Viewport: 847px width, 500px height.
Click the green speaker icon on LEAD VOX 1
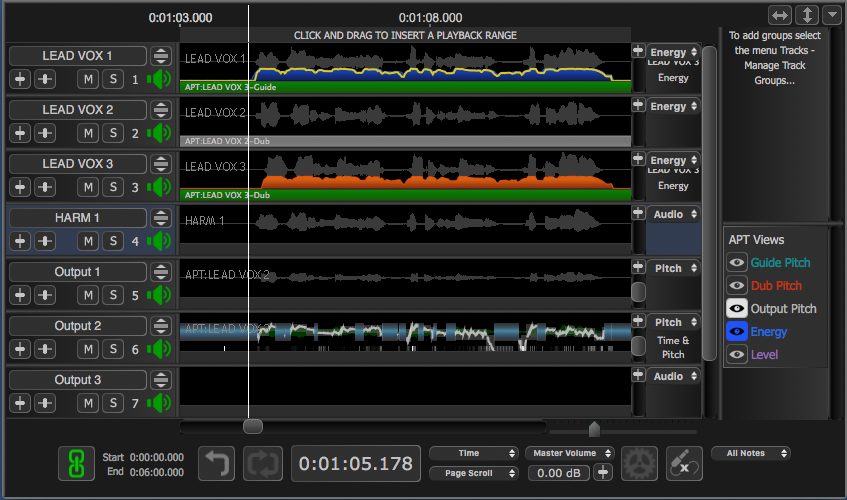pos(159,79)
